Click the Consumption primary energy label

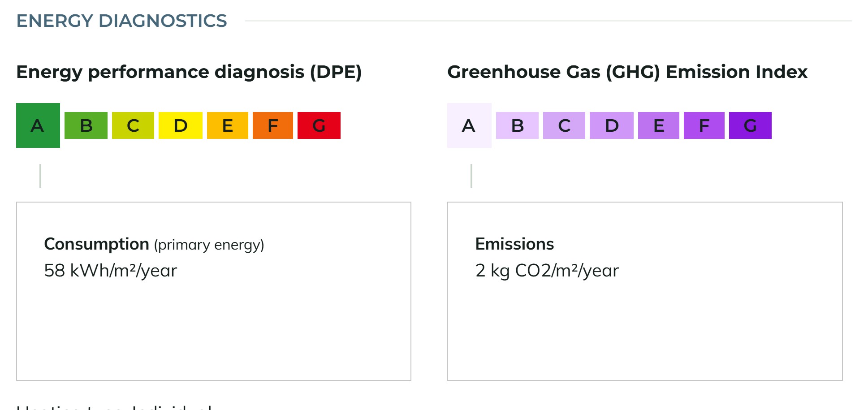pyautogui.click(x=154, y=245)
